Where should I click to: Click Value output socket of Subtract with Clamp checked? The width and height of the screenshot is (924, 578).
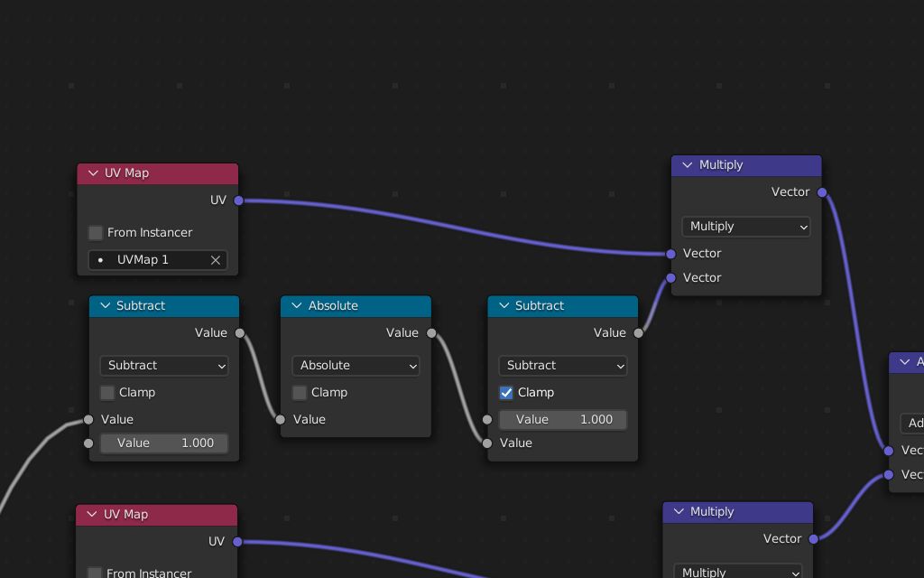(x=639, y=333)
